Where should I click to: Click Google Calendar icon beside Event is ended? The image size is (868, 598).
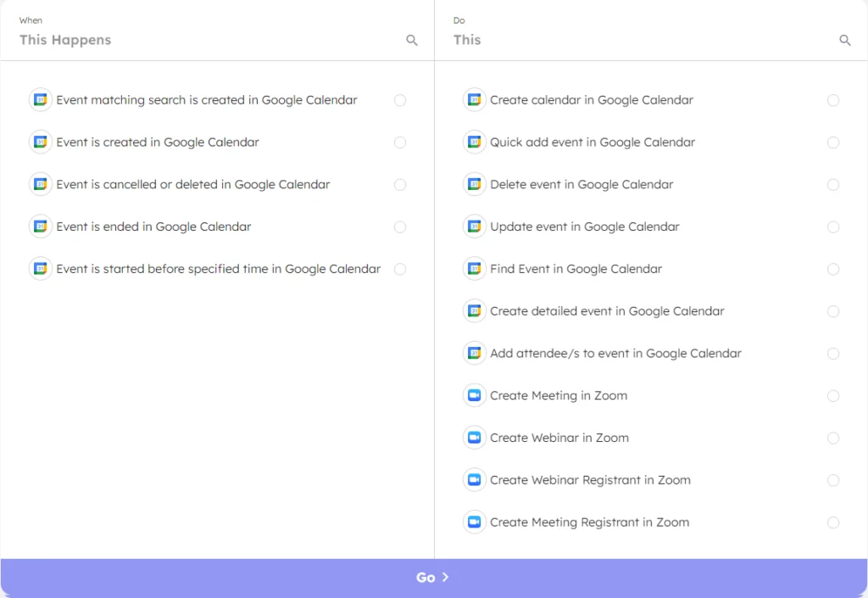point(40,227)
